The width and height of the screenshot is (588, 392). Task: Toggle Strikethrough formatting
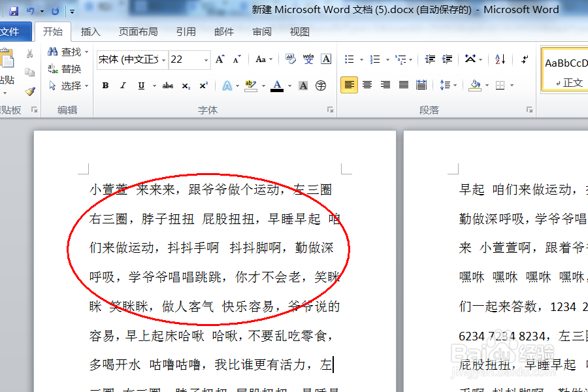tap(168, 86)
